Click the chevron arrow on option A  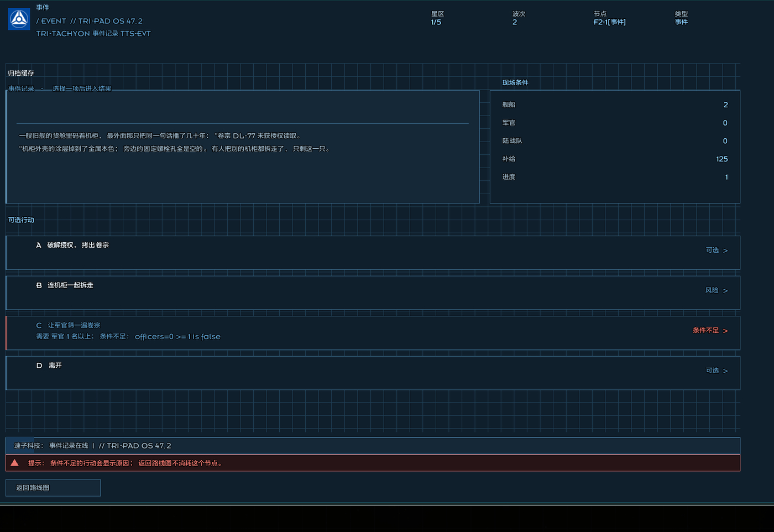coord(725,251)
